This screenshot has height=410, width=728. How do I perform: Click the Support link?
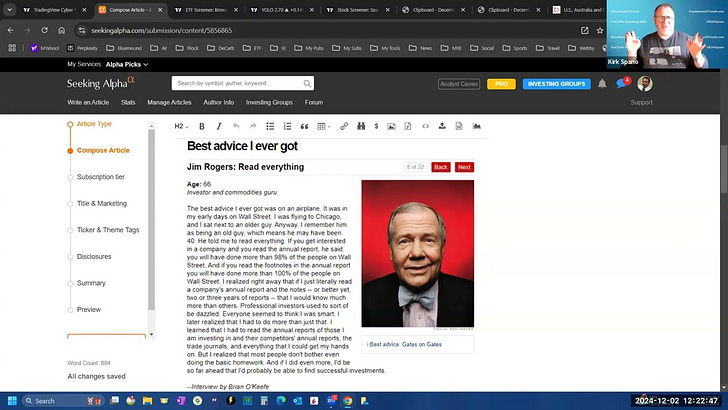641,102
